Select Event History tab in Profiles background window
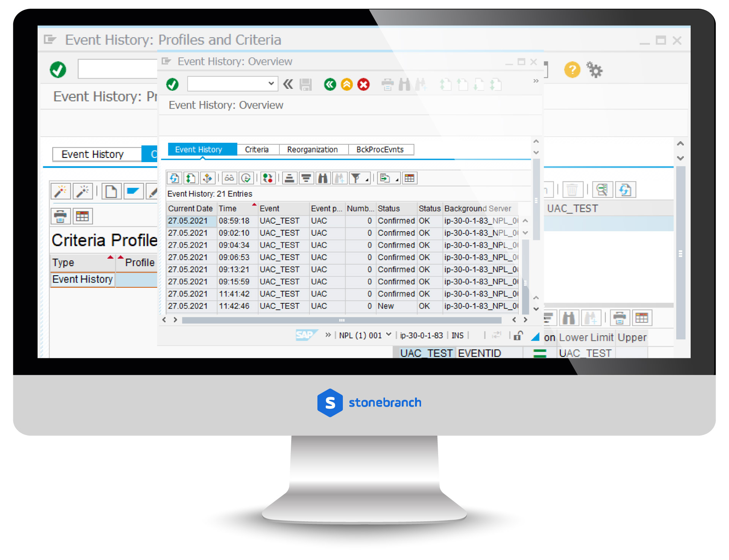729x560 pixels. click(x=96, y=155)
